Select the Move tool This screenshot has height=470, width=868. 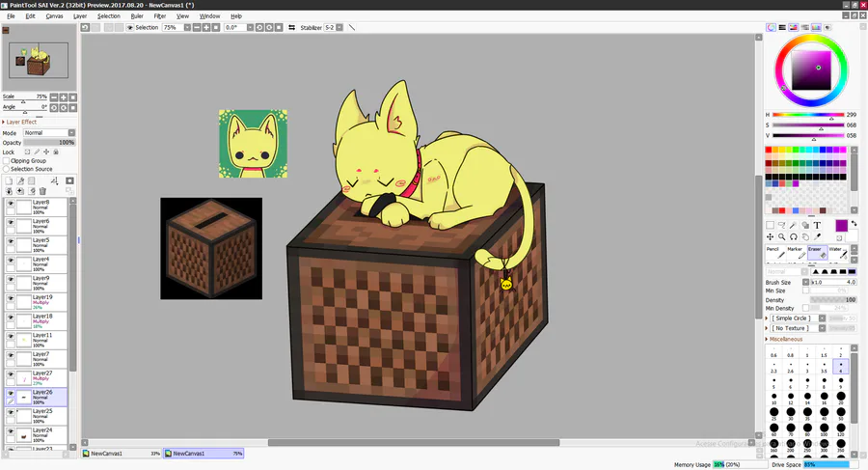(770, 236)
